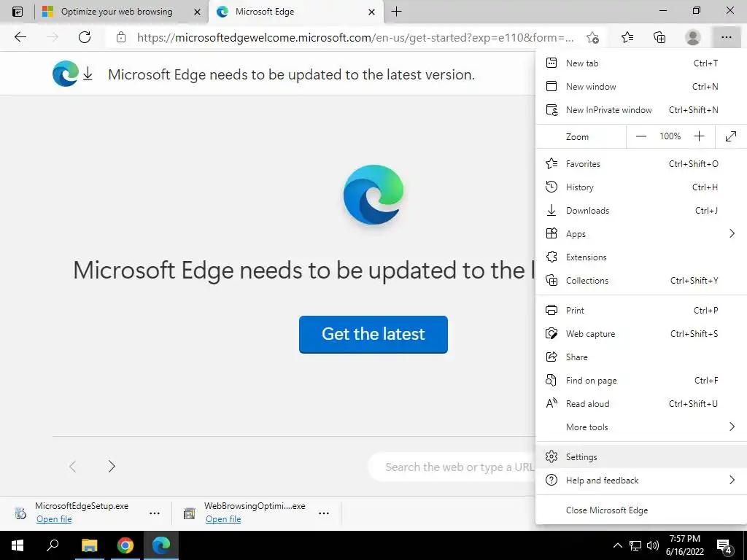
Task: Open the profile avatar menu
Action: (x=693, y=37)
